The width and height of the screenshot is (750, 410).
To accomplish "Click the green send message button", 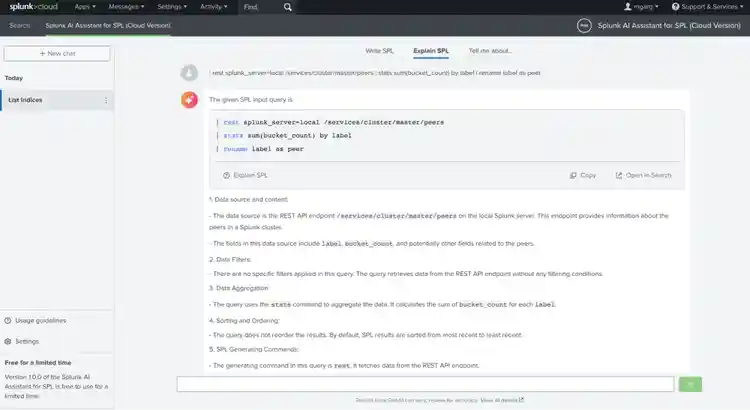I will (x=690, y=384).
